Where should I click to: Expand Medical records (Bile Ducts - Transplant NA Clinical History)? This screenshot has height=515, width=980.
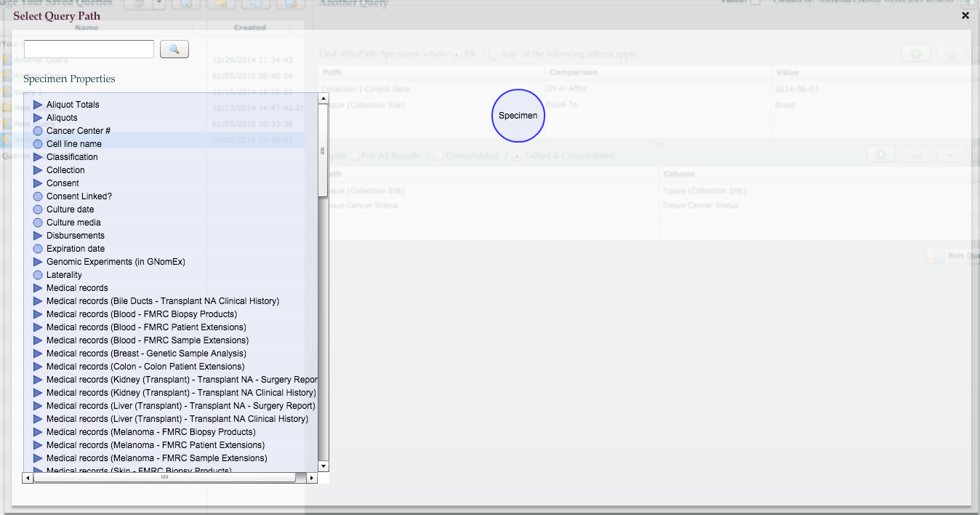pos(38,301)
